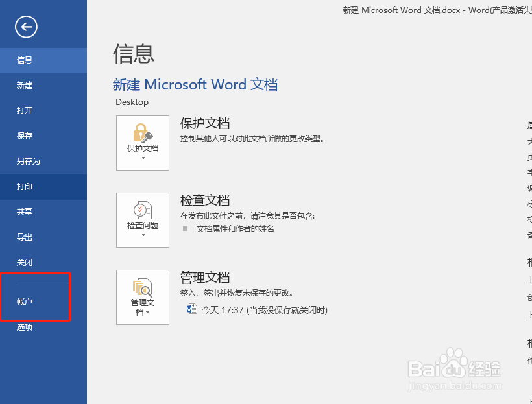Open the 打印 page
Image resolution: width=532 pixels, height=404 pixels.
coord(43,187)
